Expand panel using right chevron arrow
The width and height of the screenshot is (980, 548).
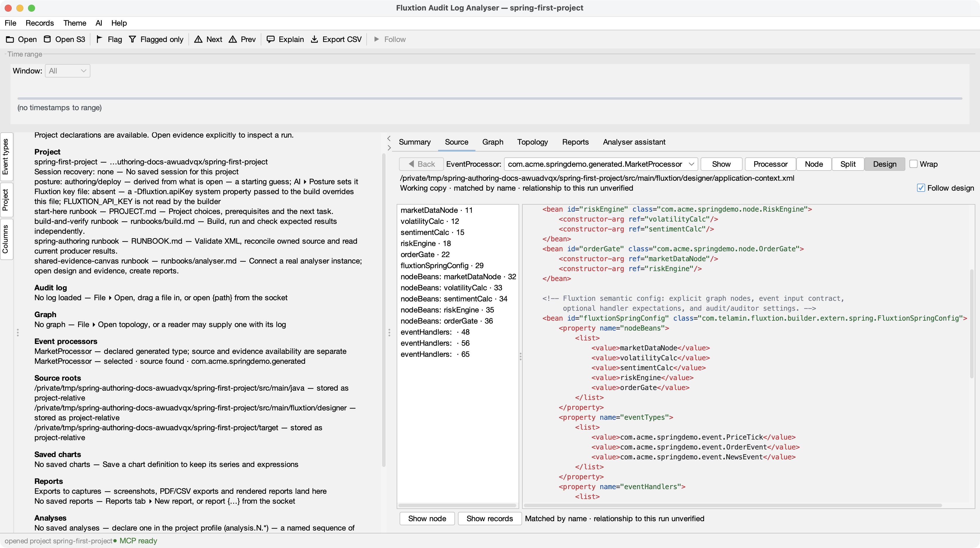389,147
